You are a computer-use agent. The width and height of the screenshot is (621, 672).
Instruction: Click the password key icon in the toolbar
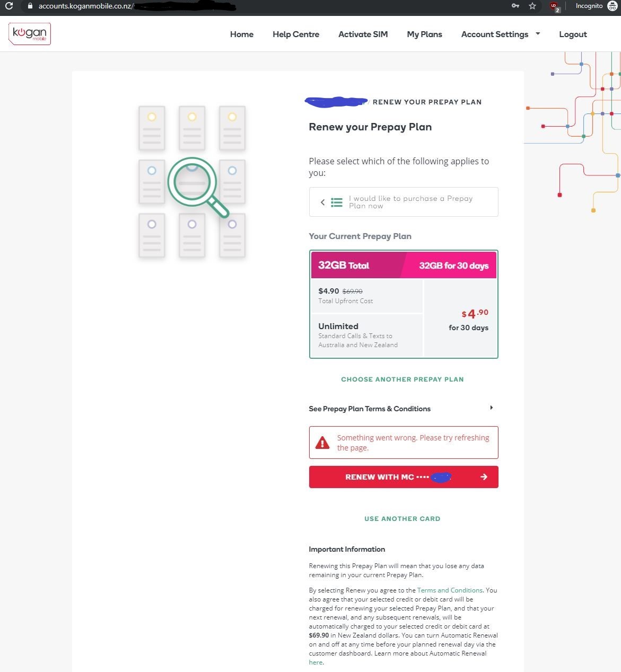click(515, 6)
